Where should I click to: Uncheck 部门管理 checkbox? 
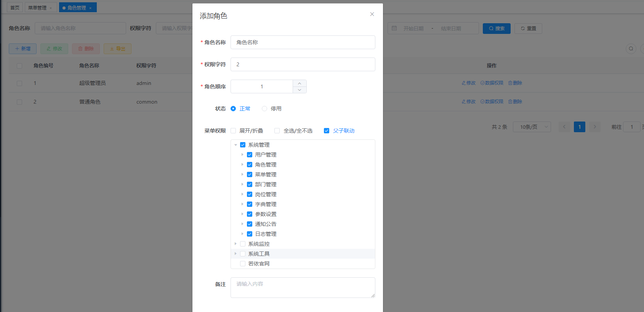[x=250, y=184]
